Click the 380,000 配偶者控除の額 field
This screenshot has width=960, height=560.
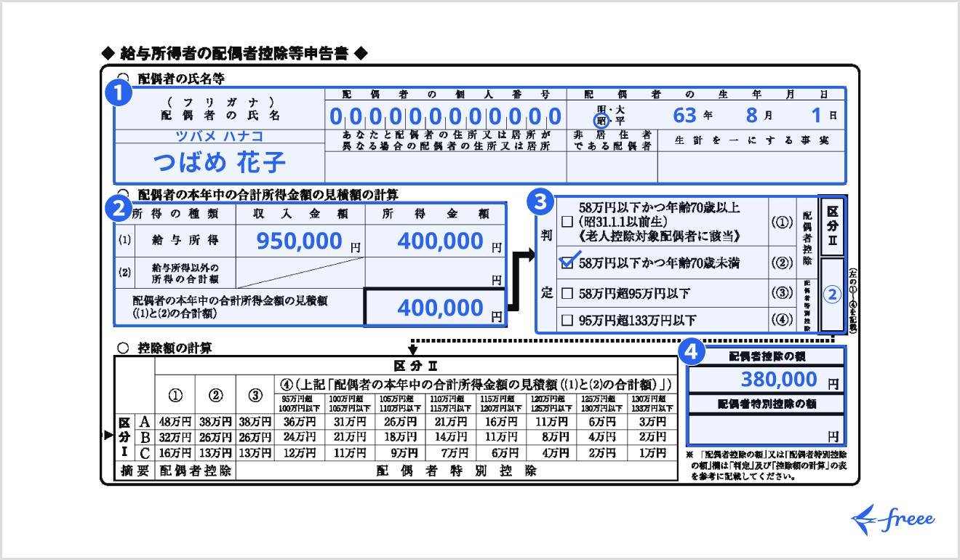766,380
